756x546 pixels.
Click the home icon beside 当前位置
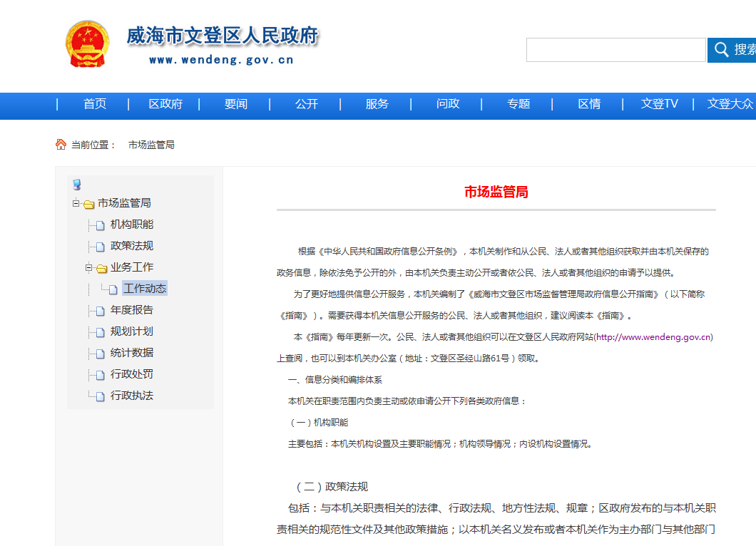pos(61,145)
